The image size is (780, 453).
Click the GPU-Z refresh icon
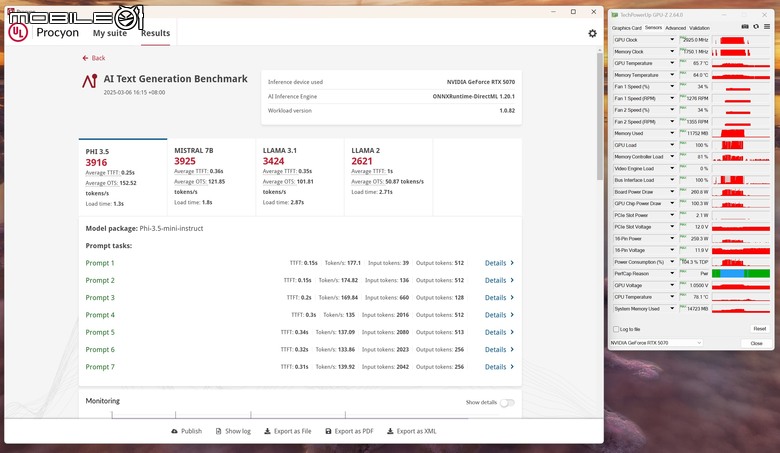[x=756, y=27]
